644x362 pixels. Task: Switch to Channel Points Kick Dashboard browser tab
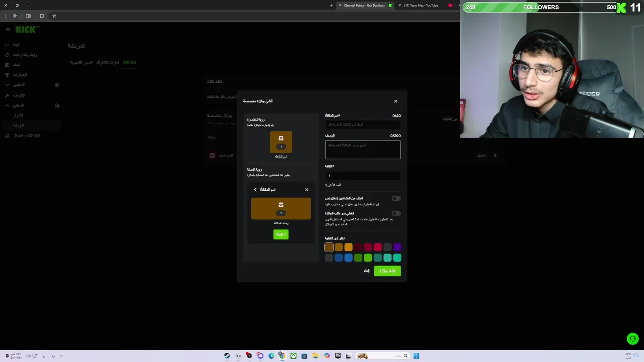(364, 5)
